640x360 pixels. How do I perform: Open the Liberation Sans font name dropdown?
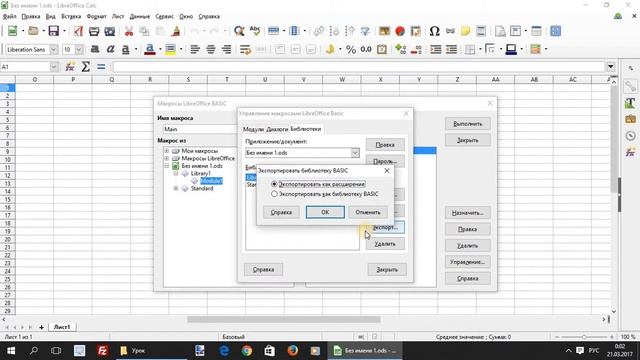(x=53, y=49)
